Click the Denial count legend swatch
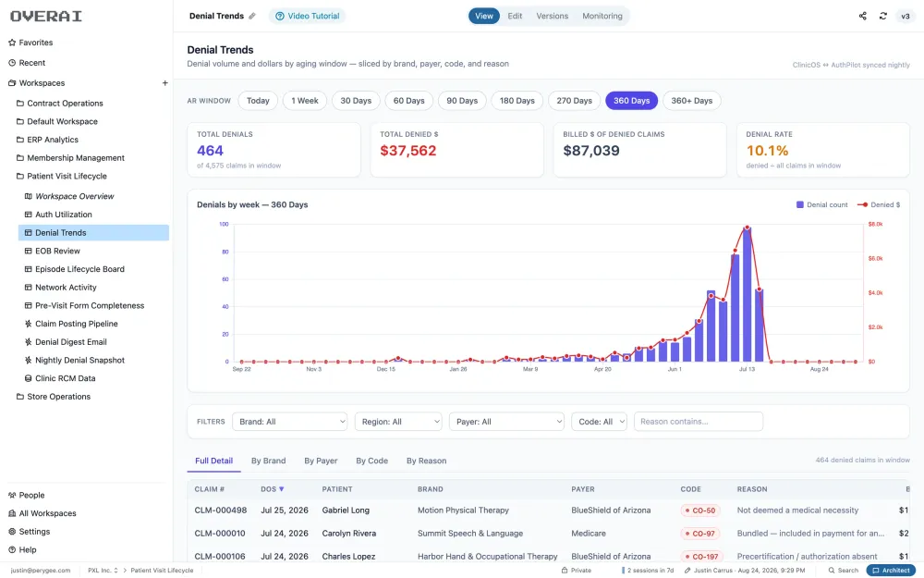This screenshot has width=924, height=578. click(799, 204)
